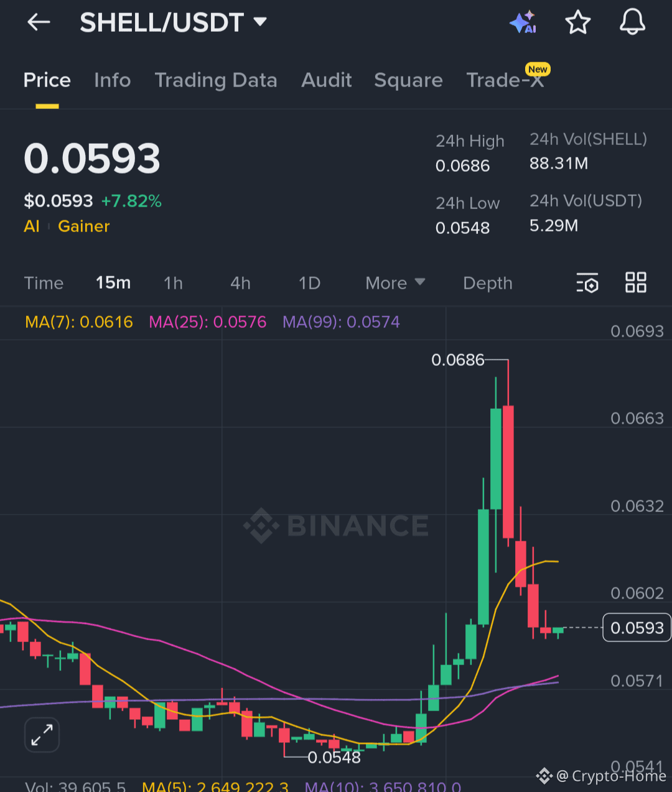Open chart indicator settings icon

click(587, 283)
